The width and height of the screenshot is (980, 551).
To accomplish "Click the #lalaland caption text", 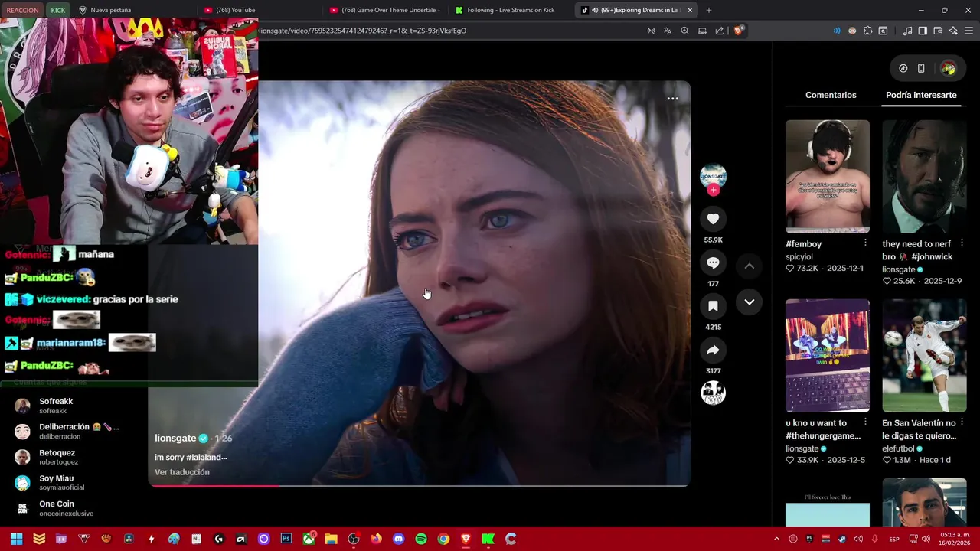I will pyautogui.click(x=207, y=458).
